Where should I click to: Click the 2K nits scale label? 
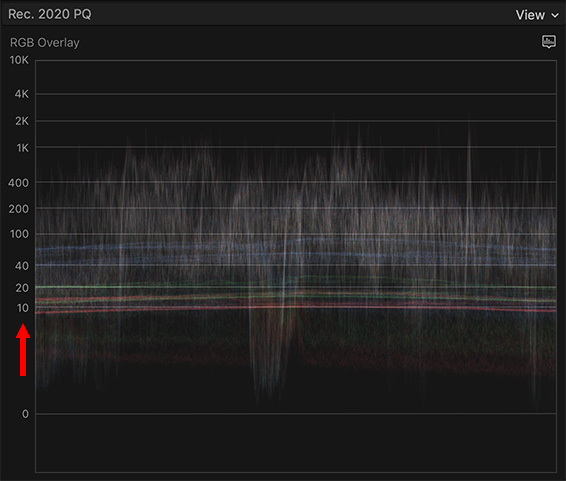point(22,121)
